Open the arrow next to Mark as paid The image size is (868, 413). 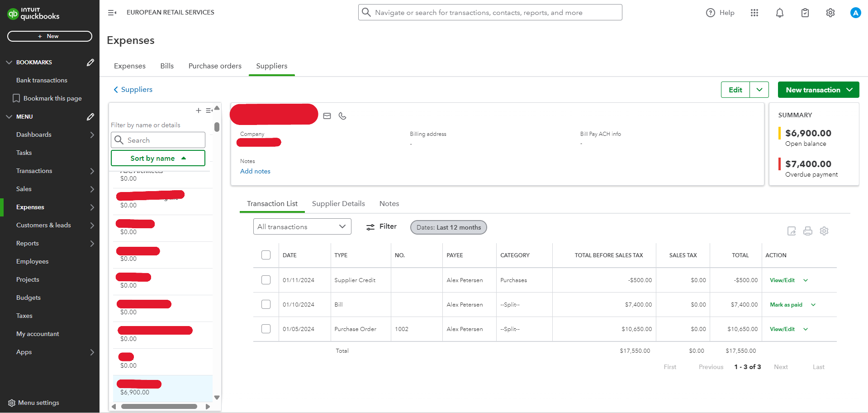click(x=813, y=305)
